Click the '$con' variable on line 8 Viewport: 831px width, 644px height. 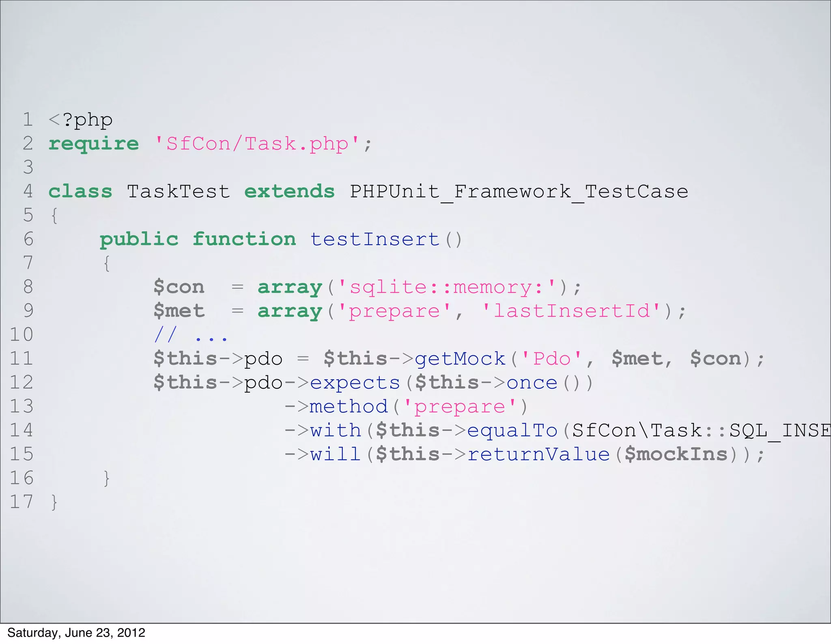(x=179, y=287)
